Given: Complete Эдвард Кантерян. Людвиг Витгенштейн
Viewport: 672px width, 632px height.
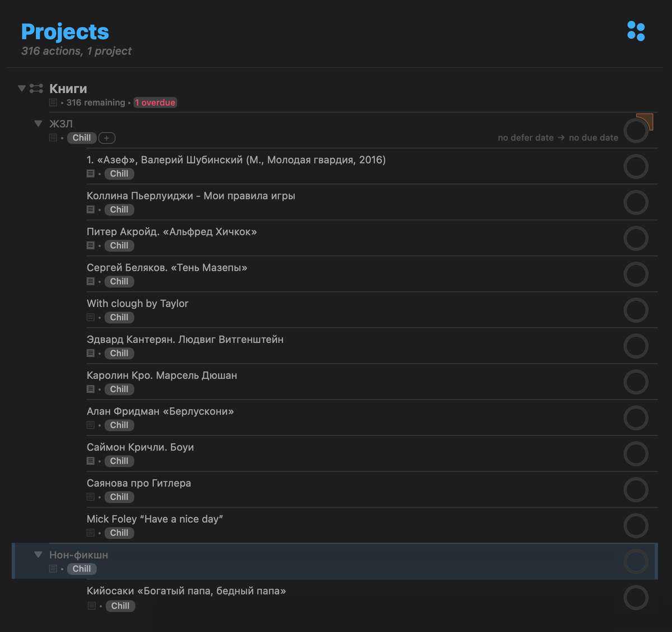Looking at the screenshot, I should pos(636,346).
